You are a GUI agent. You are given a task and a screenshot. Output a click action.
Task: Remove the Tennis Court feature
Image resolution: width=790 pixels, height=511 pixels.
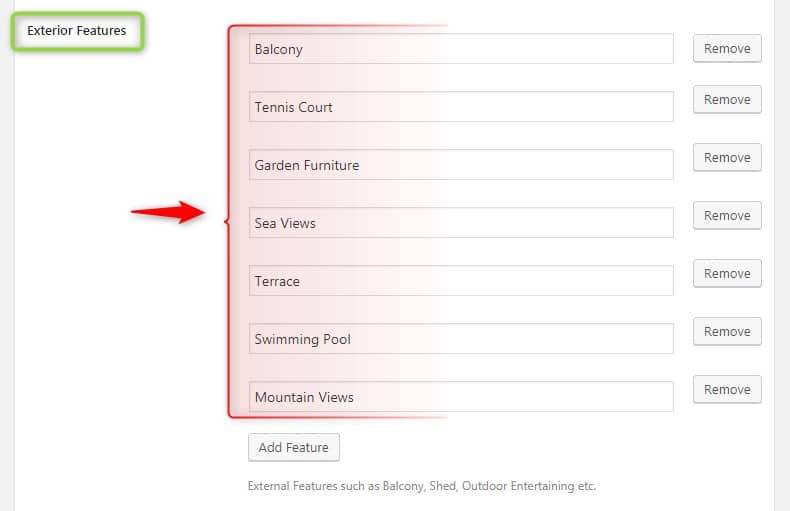tap(727, 100)
